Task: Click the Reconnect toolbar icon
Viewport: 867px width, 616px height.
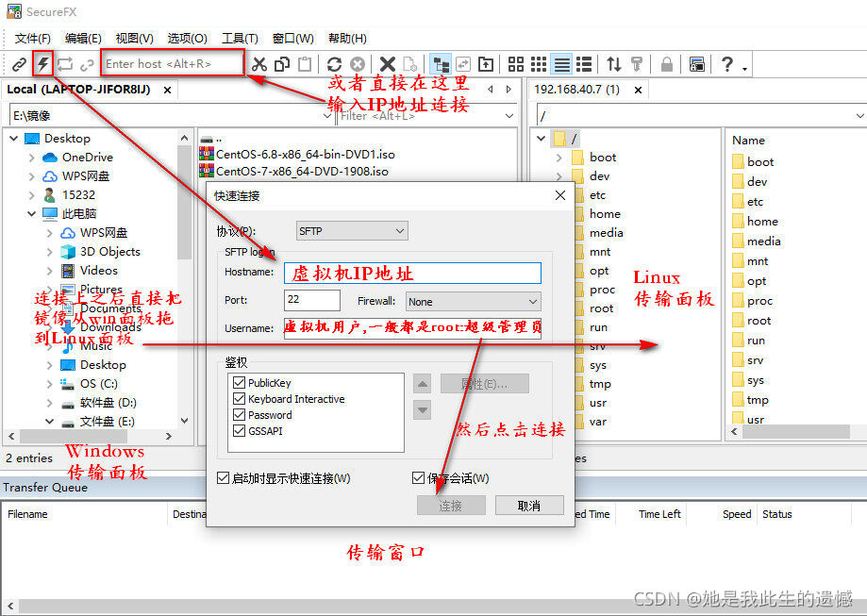Action: pyautogui.click(x=65, y=64)
